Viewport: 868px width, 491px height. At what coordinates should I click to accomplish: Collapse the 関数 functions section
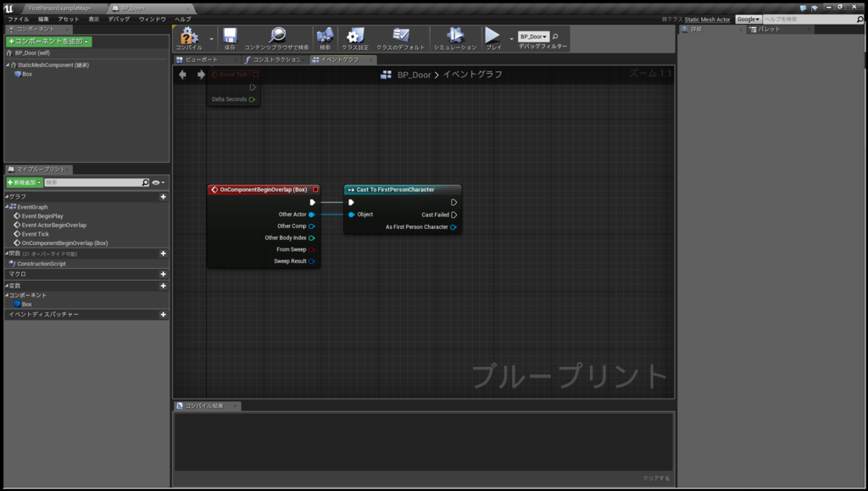(7, 254)
